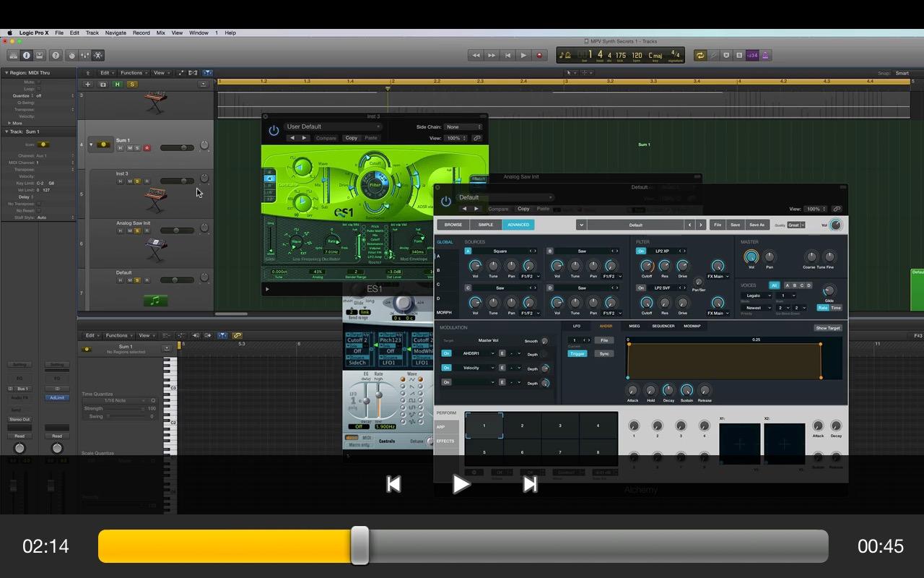Collapse the Sum 1 track stack triangle
924x578 pixels.
91,144
